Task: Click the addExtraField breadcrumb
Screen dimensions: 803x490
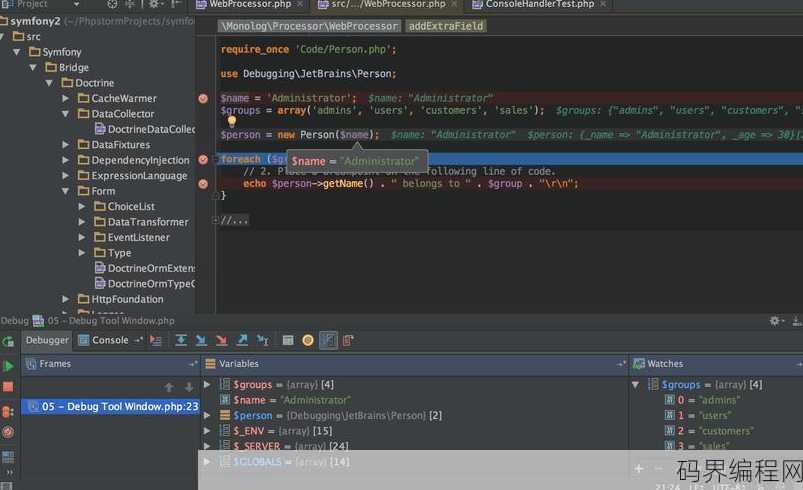Action: (446, 26)
